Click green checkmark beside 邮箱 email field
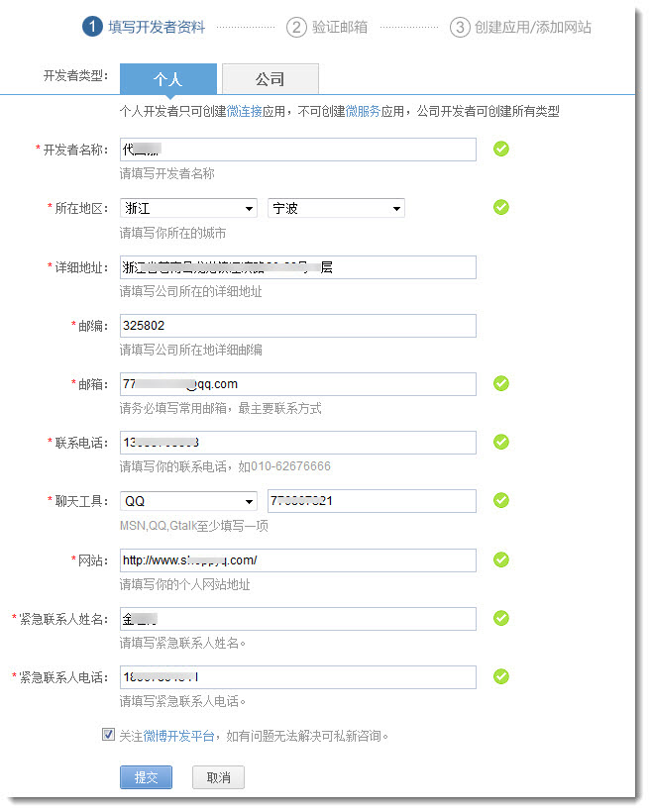The height and width of the screenshot is (812, 650). point(501,383)
